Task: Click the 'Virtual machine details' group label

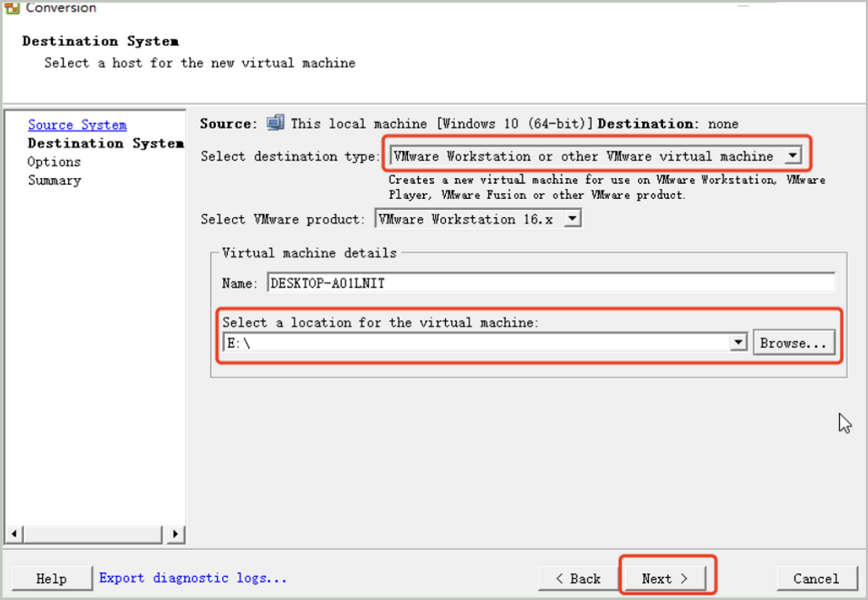Action: click(x=310, y=253)
